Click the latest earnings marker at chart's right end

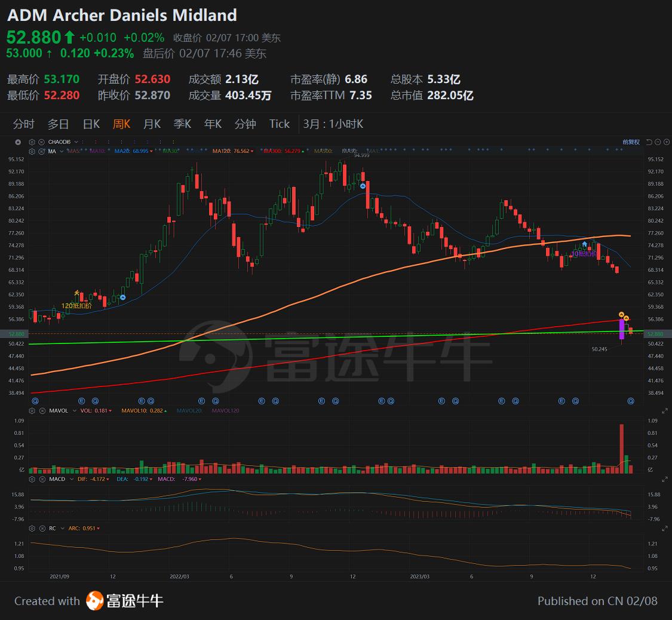tap(630, 401)
